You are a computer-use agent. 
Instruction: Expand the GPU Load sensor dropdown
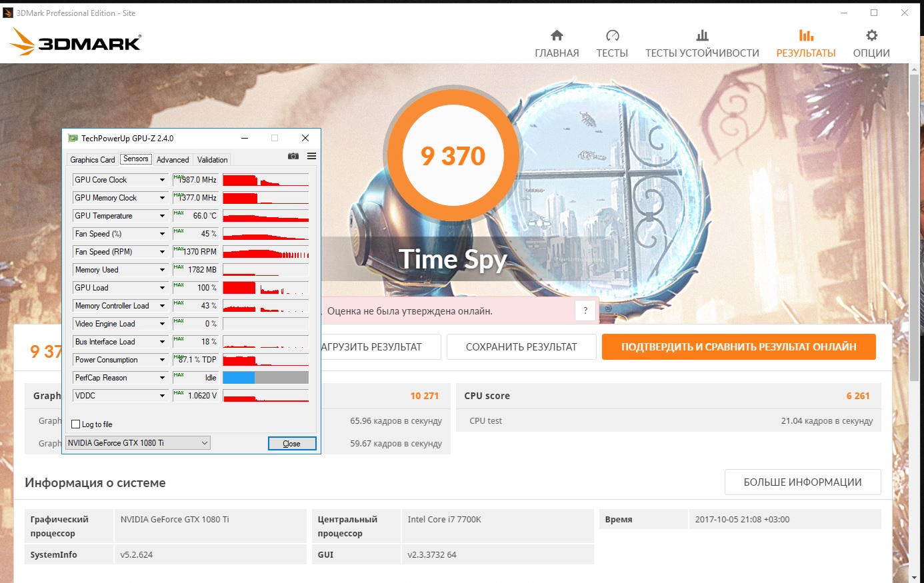(162, 288)
